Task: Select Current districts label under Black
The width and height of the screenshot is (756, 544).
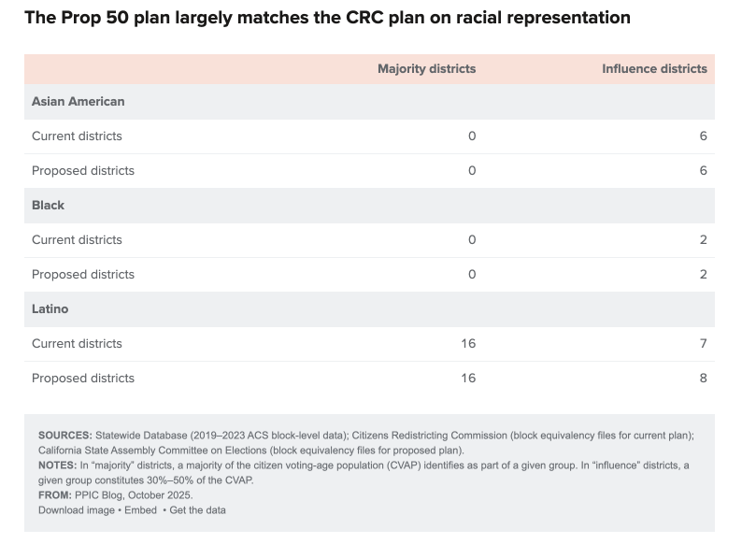Action: point(77,239)
